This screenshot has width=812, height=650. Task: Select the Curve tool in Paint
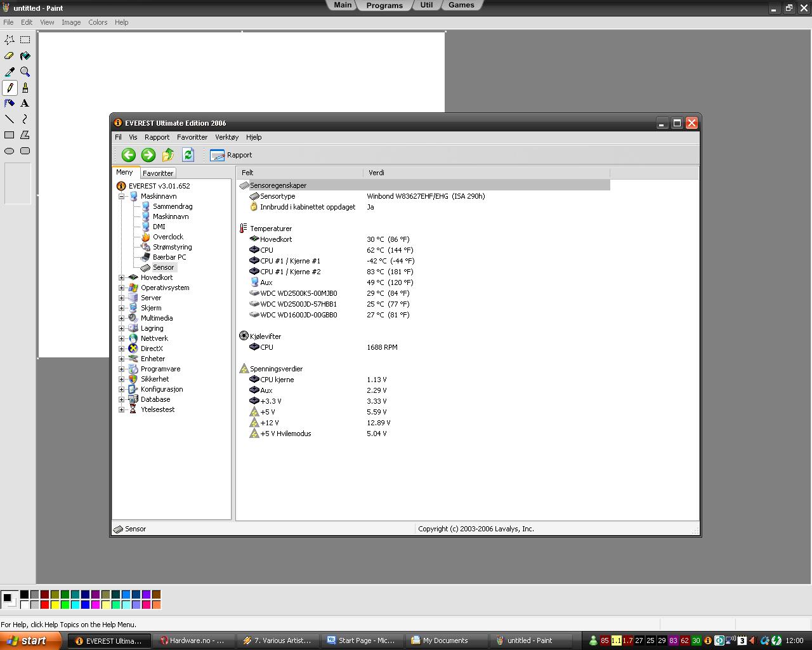pyautogui.click(x=25, y=119)
